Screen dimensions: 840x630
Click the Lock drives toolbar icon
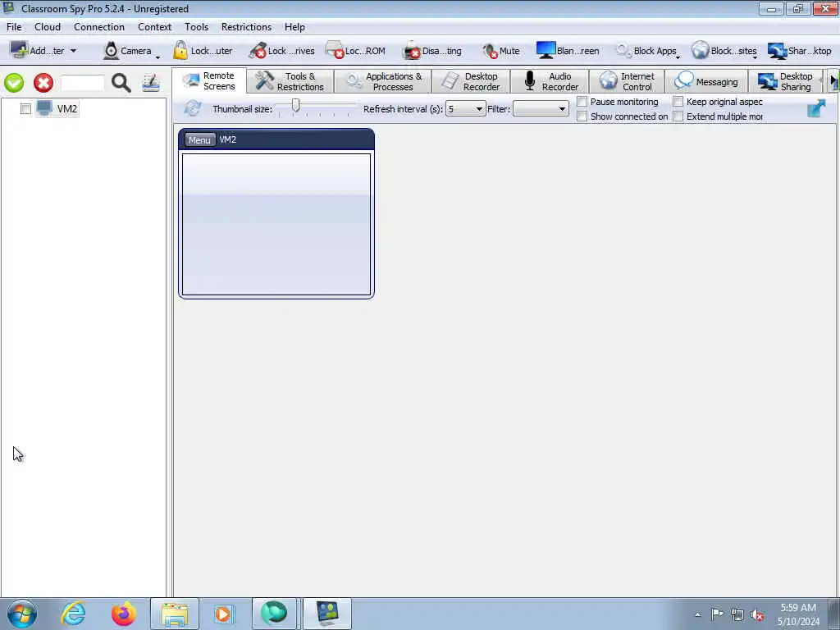pos(258,50)
